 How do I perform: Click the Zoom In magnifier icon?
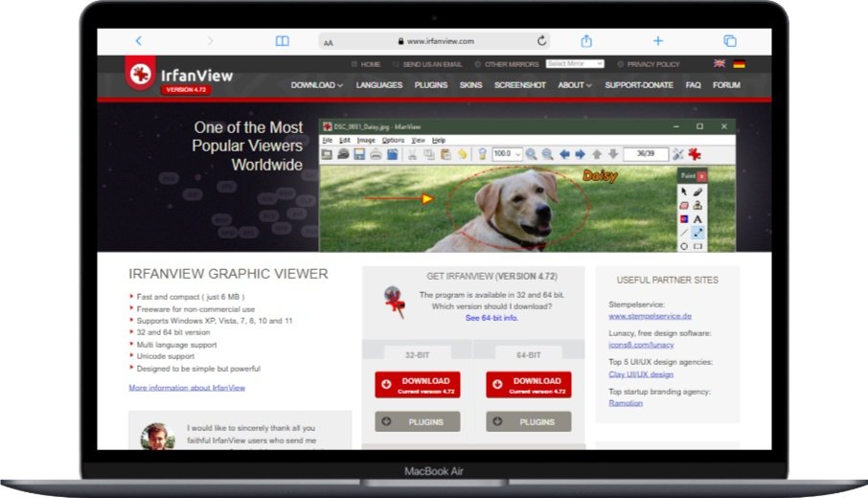tap(531, 154)
